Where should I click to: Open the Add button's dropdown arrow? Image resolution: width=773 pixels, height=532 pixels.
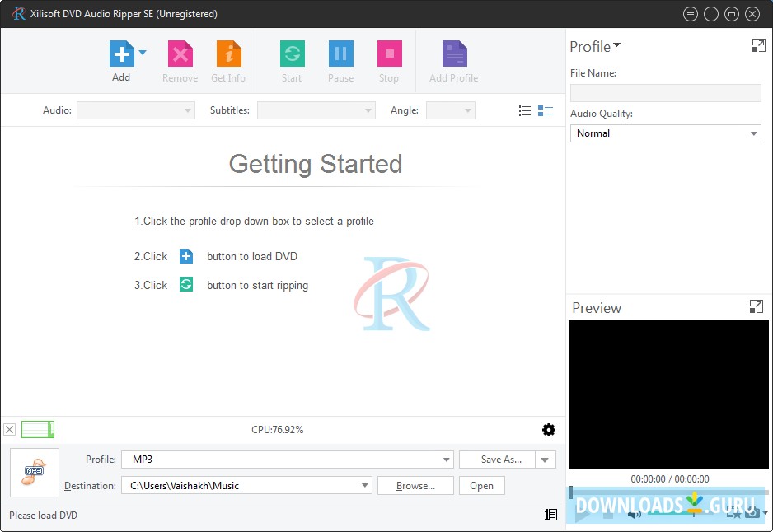(143, 52)
